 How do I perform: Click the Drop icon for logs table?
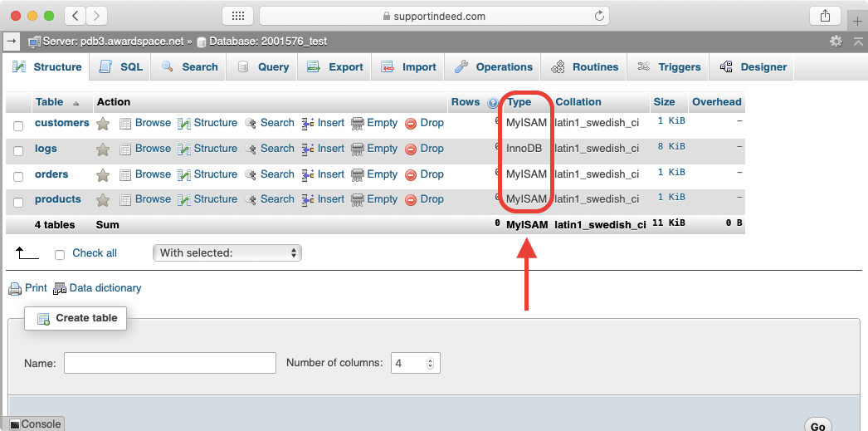click(x=411, y=149)
